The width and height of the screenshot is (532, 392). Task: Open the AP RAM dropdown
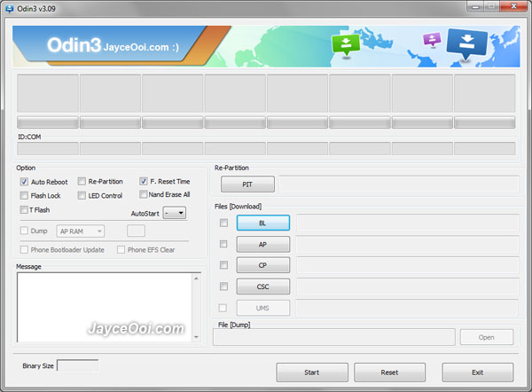(81, 231)
